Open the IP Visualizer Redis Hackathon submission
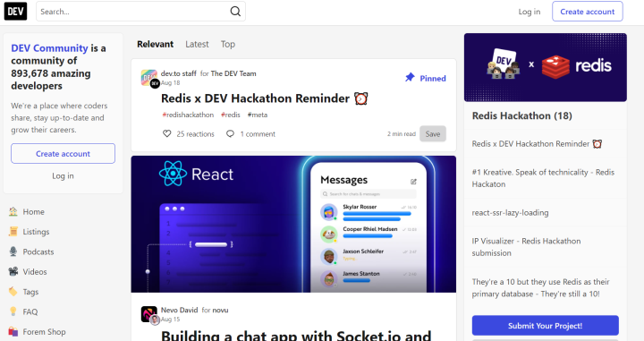 (x=526, y=247)
